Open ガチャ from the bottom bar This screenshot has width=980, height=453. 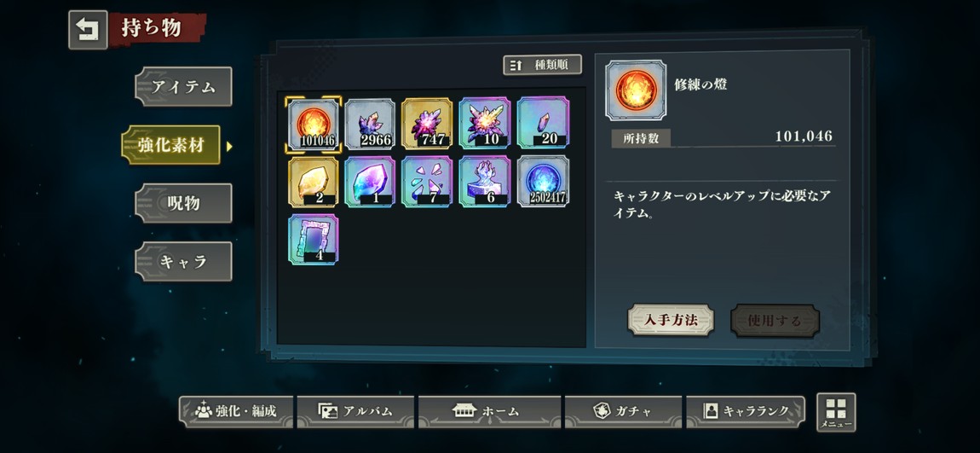623,412
